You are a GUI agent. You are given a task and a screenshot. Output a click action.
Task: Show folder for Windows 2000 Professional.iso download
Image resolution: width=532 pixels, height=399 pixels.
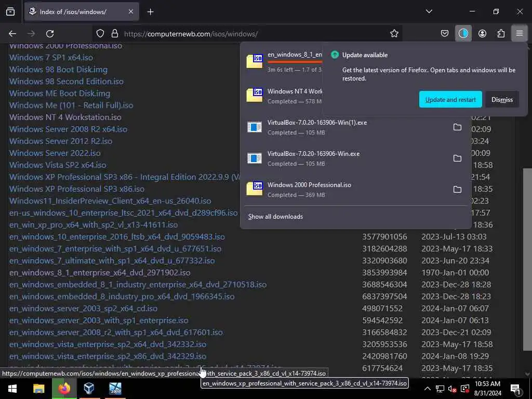point(457,190)
